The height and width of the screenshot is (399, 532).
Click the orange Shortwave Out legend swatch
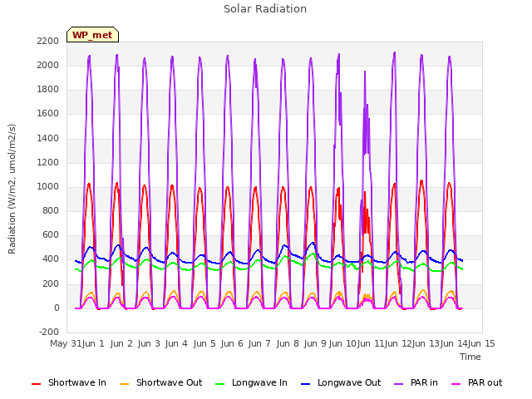[x=125, y=384]
